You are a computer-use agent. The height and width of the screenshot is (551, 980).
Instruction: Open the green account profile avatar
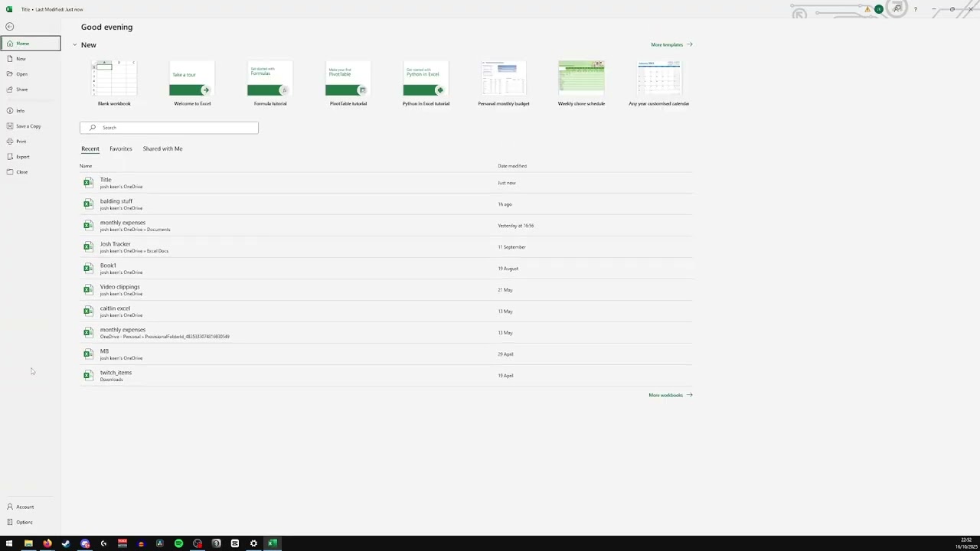879,9
